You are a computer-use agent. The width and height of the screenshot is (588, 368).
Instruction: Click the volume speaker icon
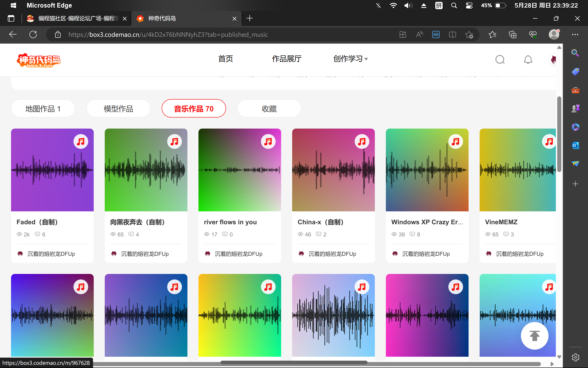click(408, 5)
